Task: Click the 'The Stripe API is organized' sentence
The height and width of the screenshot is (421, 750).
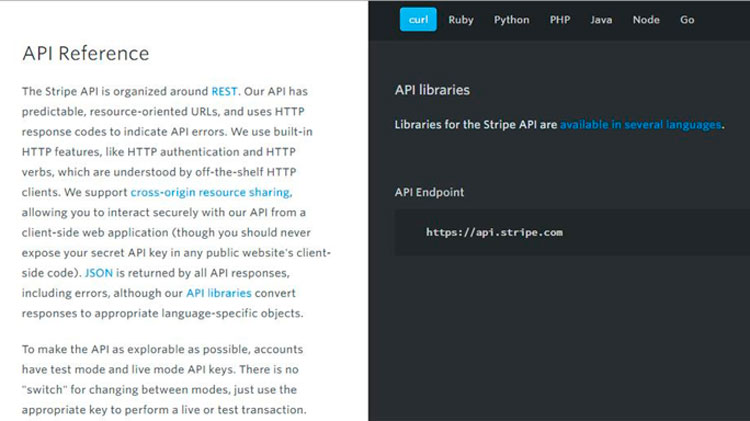Action: [x=115, y=91]
